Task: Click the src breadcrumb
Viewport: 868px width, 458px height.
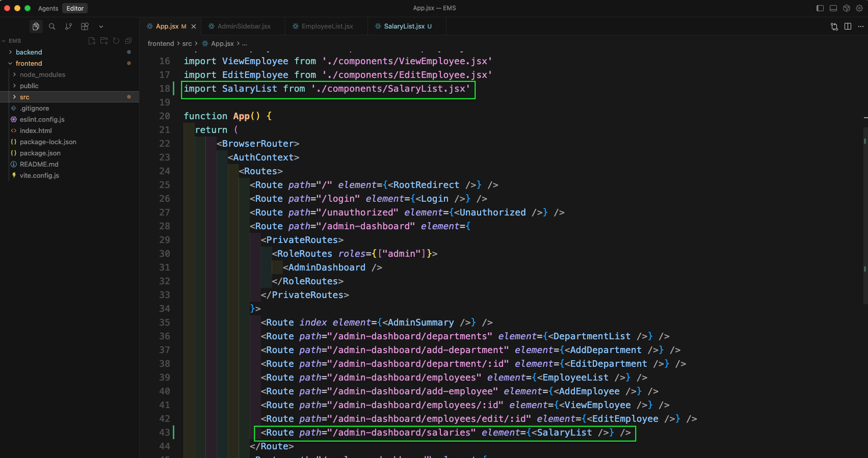Action: point(187,44)
